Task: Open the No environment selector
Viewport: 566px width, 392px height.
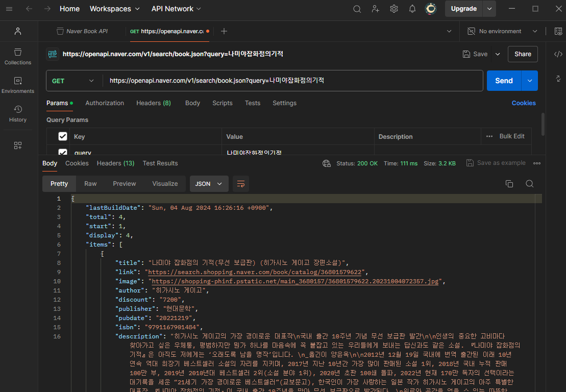Action: (x=503, y=32)
